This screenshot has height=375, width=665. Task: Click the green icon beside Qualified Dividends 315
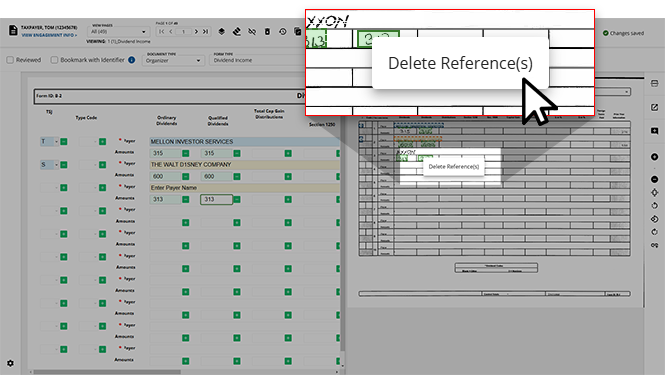(237, 153)
